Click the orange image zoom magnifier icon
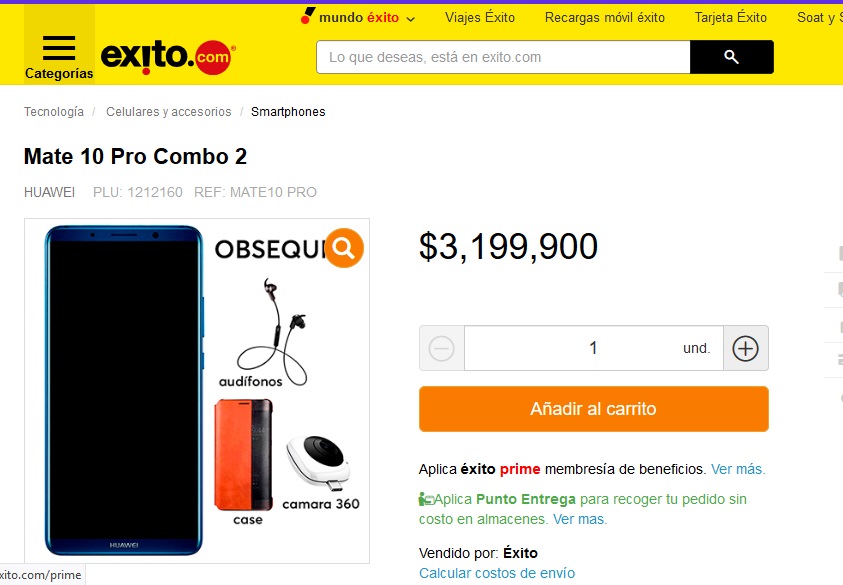 point(344,248)
